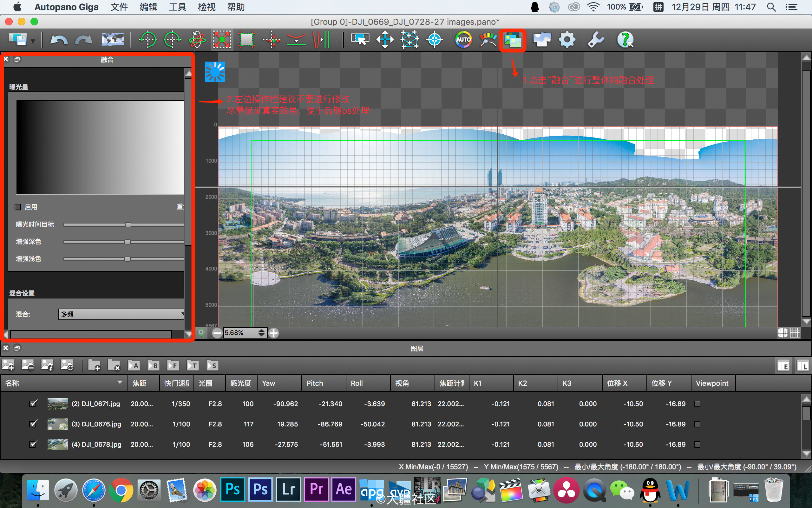Screen dimensions: 812x508
Task: Adjust the 曝光时间目标 slider
Action: point(128,224)
